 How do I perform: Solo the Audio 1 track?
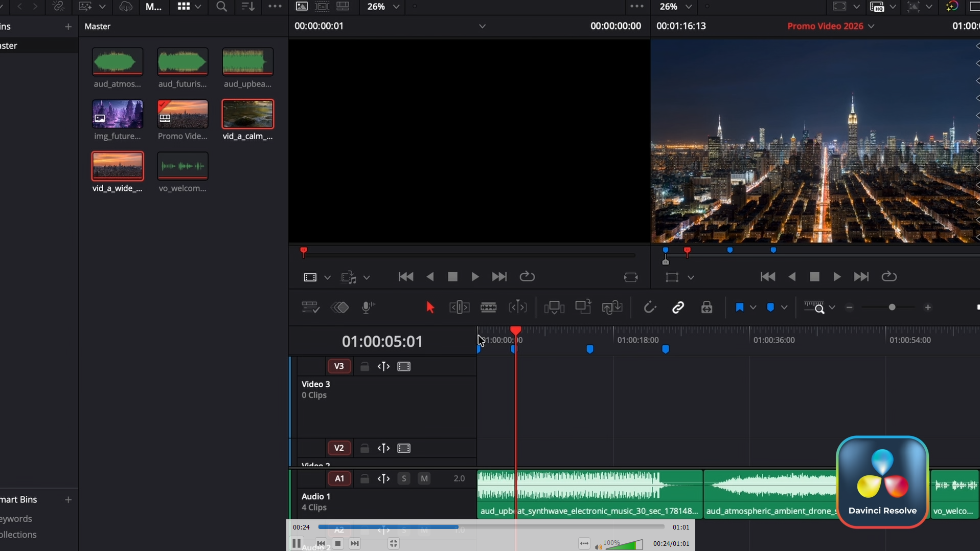pos(404,479)
